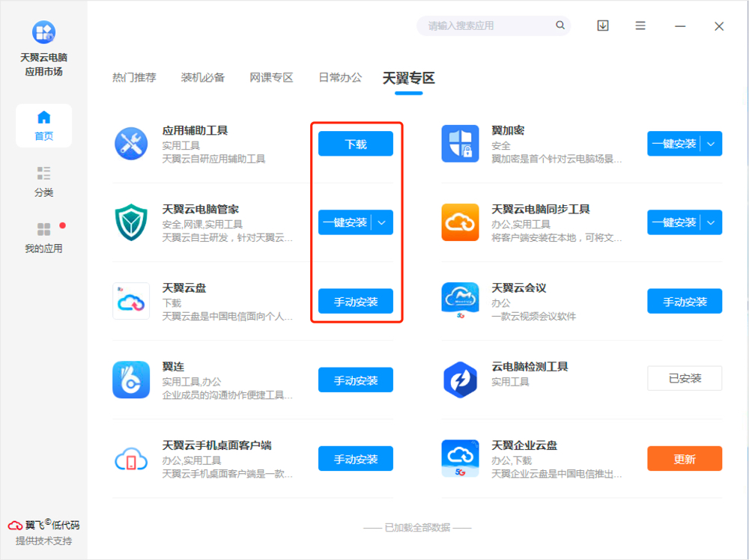The width and height of the screenshot is (749, 560).
Task: Open the 分类 sidebar section
Action: (43, 181)
